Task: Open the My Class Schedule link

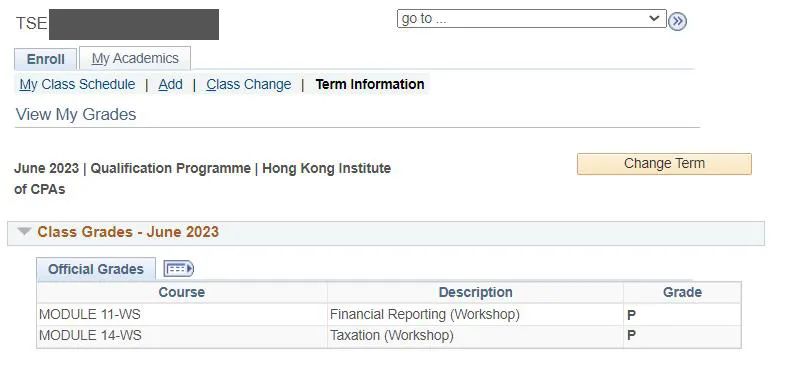Action: coord(77,85)
